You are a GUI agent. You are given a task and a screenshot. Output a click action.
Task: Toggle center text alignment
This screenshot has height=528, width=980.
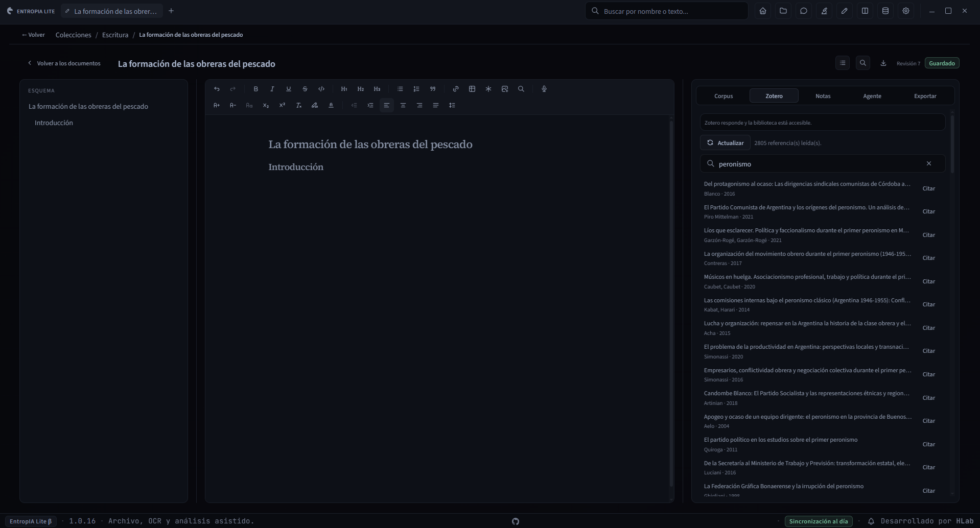[x=403, y=105]
